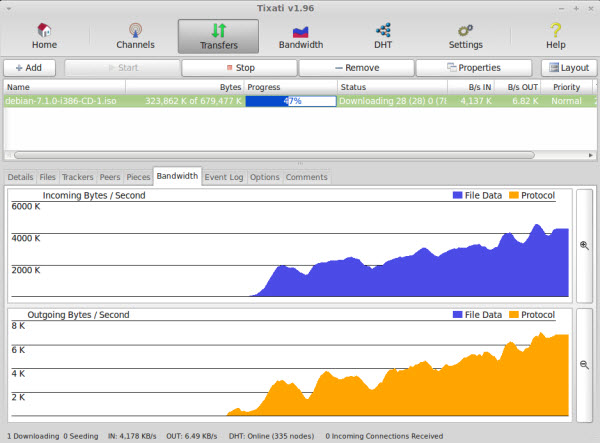Select the Bandwidth tab in lower pane
600x443 pixels.
(177, 176)
